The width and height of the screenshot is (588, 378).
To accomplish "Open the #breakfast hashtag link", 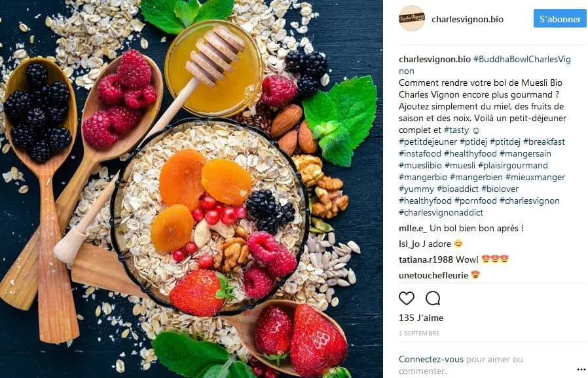I will coord(544,142).
